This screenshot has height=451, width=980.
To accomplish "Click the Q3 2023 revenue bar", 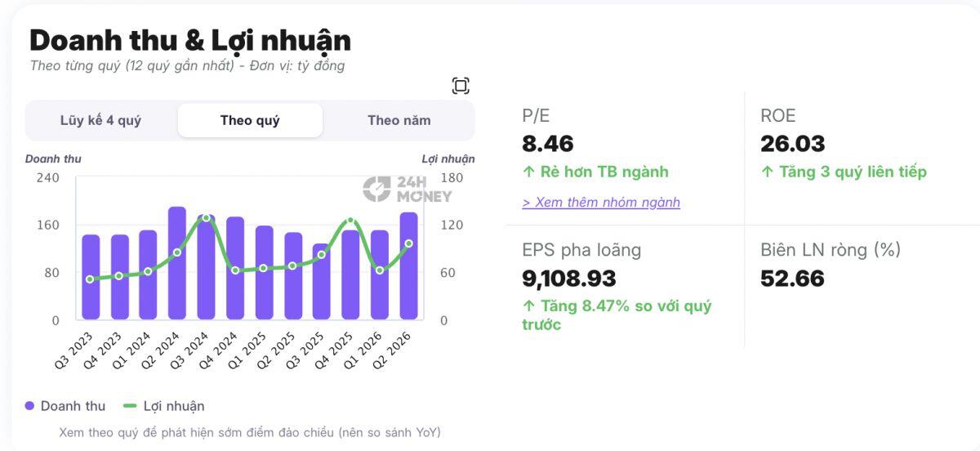I will [91, 277].
